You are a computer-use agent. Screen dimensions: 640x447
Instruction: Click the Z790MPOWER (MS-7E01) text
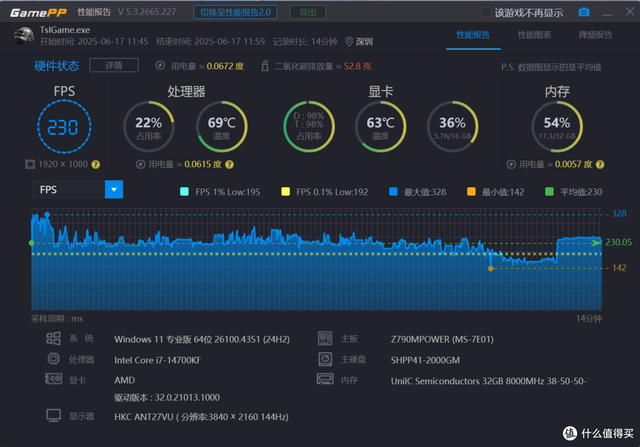click(x=442, y=339)
